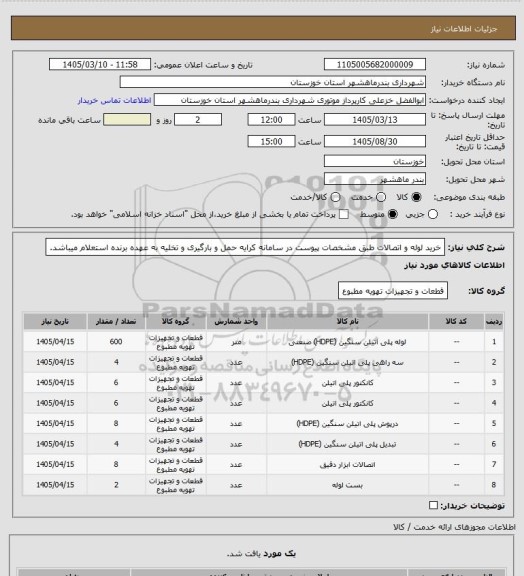This screenshot has height=576, width=524.
Task: Click the price validity date 1405/08/30
Action: click(x=375, y=141)
